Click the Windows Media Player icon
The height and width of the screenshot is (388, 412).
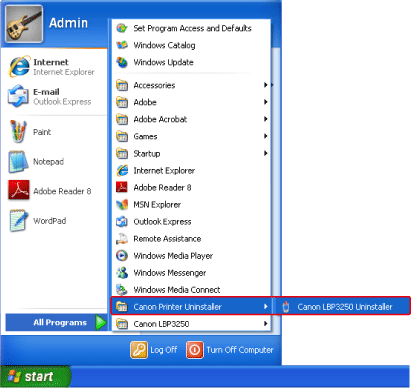click(122, 256)
